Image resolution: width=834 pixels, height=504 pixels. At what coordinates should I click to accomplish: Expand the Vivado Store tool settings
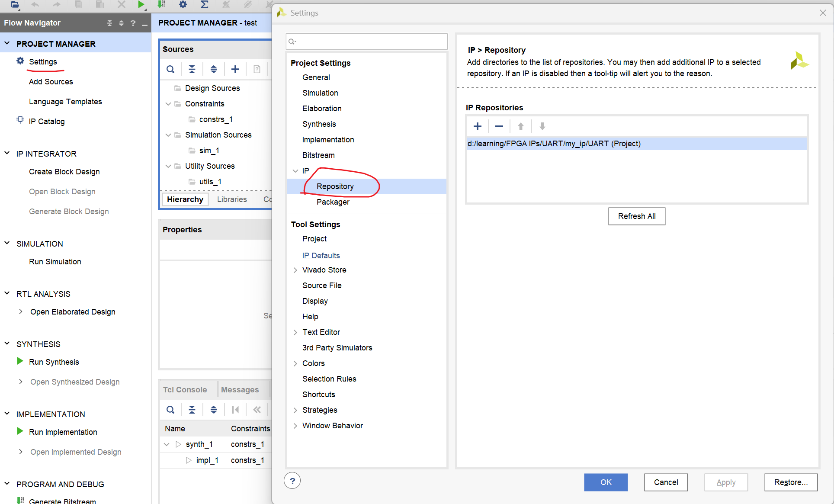click(295, 270)
